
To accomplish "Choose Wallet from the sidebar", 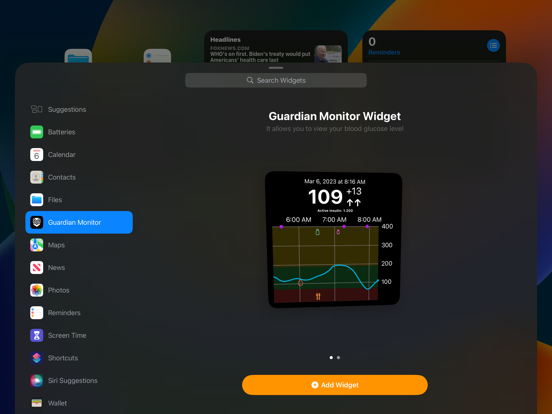I will click(79, 403).
